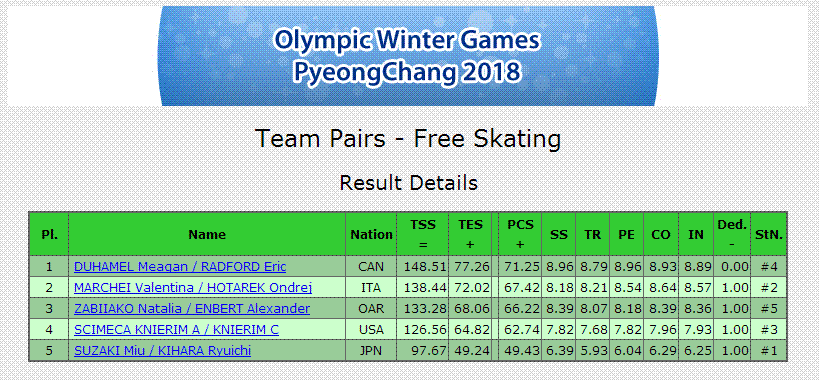Open MARCHEI Valentina / HOTAREK Ondrej link
The height and width of the screenshot is (380, 819).
tap(193, 288)
